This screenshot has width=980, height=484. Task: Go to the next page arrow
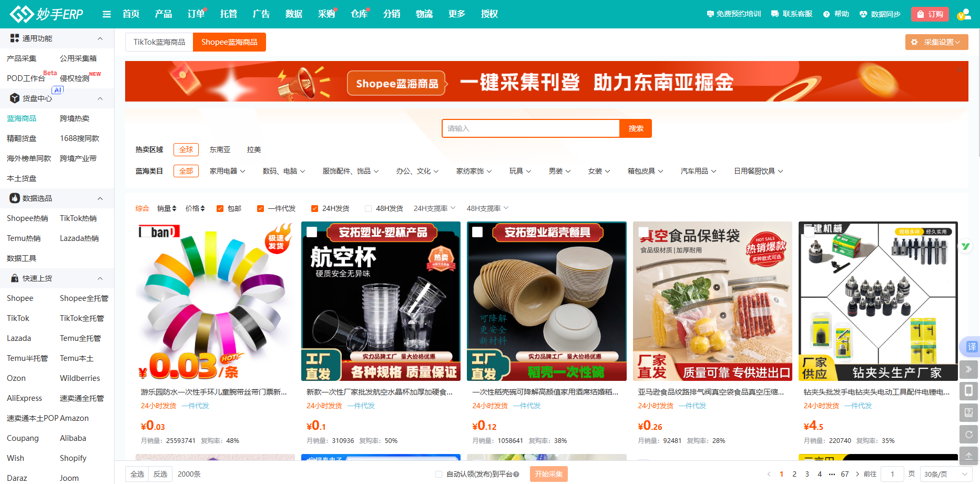click(x=857, y=474)
